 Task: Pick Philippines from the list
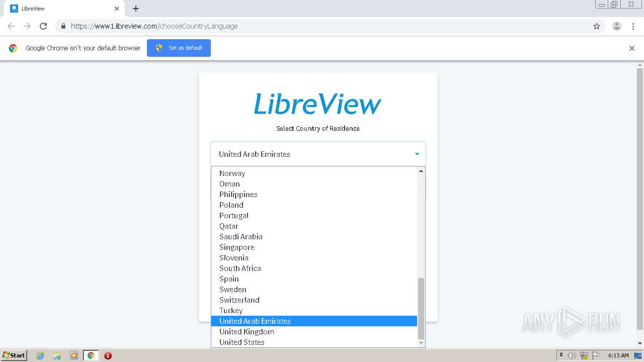click(x=314, y=195)
